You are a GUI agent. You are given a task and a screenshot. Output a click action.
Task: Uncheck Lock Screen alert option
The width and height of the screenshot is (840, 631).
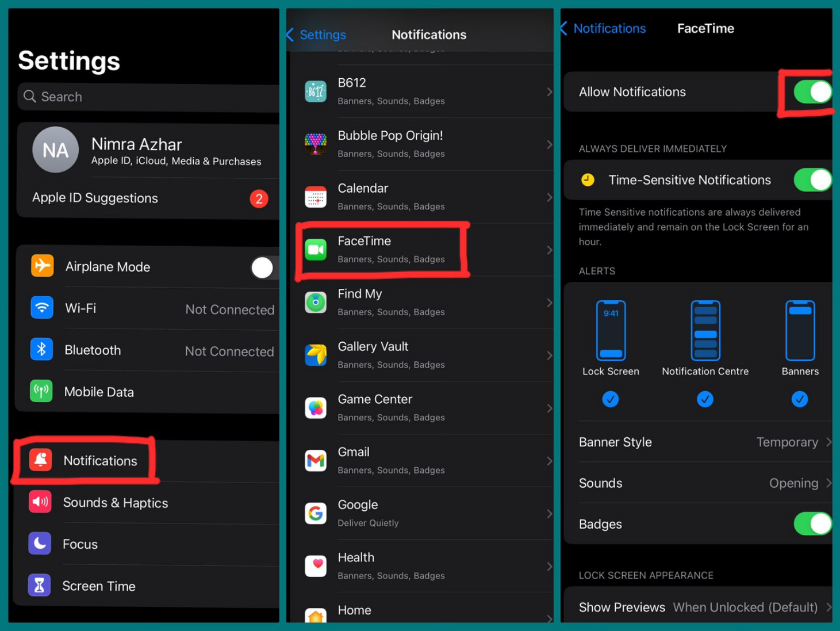[610, 399]
